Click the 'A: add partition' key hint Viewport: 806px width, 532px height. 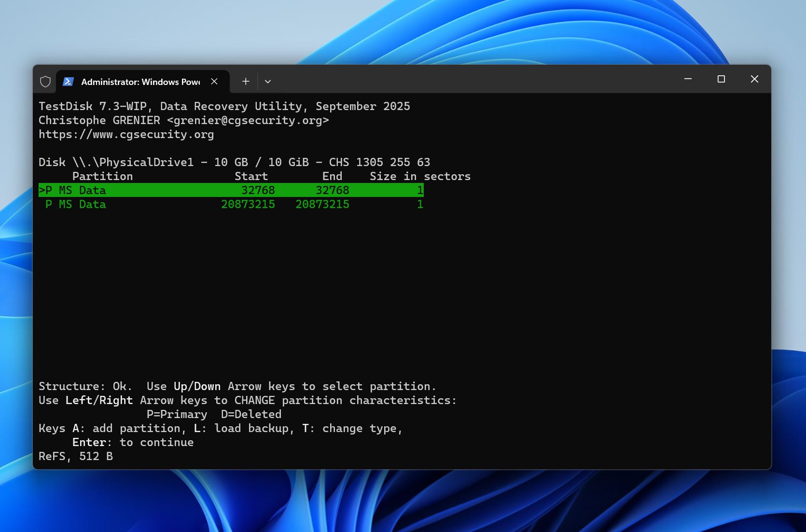coord(129,428)
